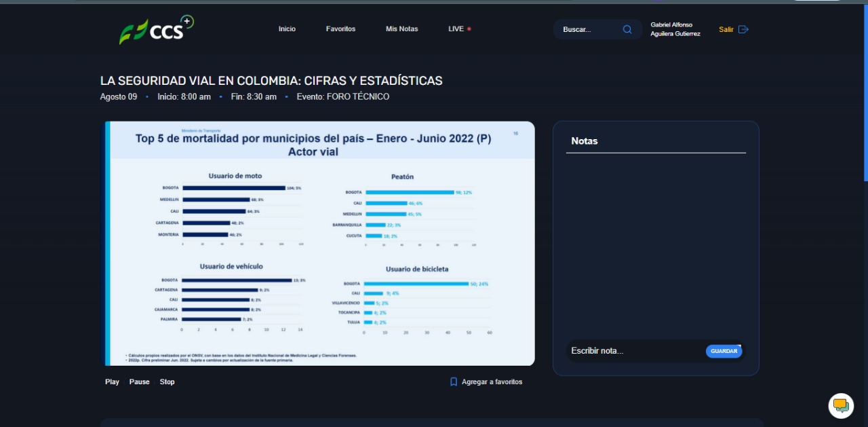The width and height of the screenshot is (868, 427).
Task: Go to the Inicio page
Action: pos(287,29)
